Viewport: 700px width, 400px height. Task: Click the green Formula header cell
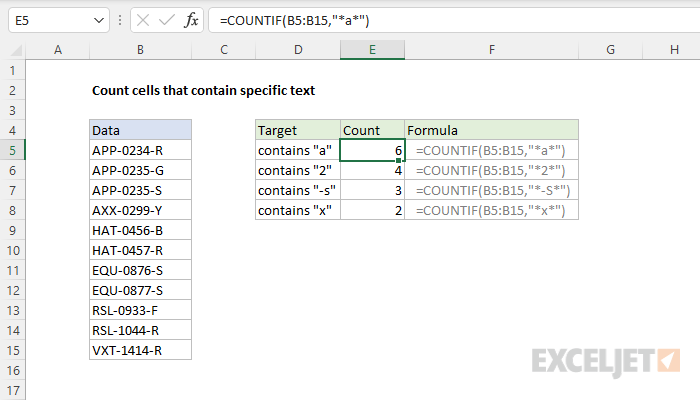[x=491, y=130]
